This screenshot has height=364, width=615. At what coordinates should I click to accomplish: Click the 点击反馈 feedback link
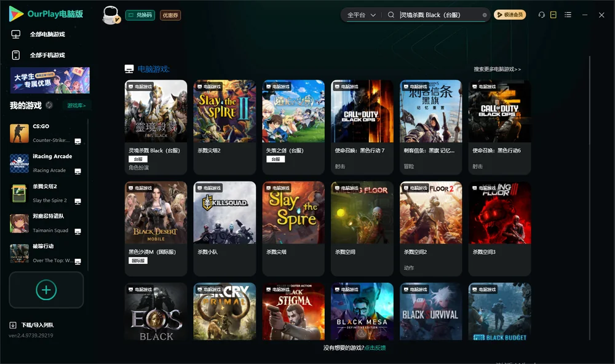pos(375,347)
